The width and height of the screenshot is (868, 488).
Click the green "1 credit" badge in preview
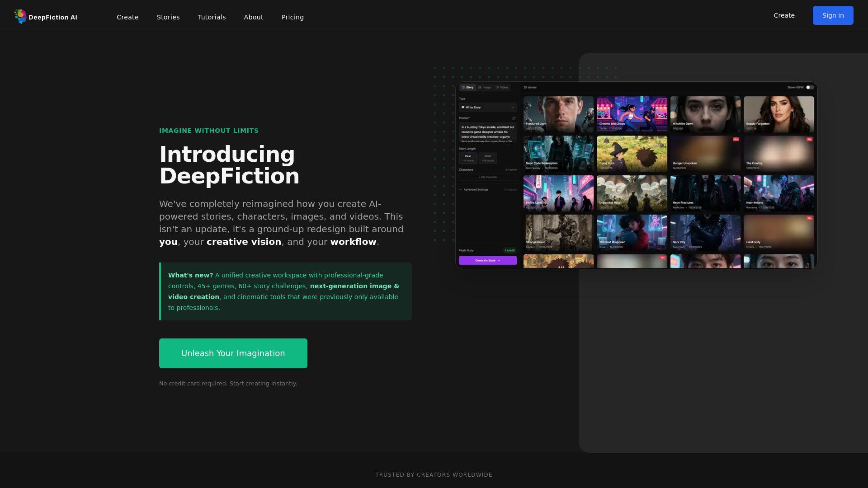pyautogui.click(x=510, y=250)
